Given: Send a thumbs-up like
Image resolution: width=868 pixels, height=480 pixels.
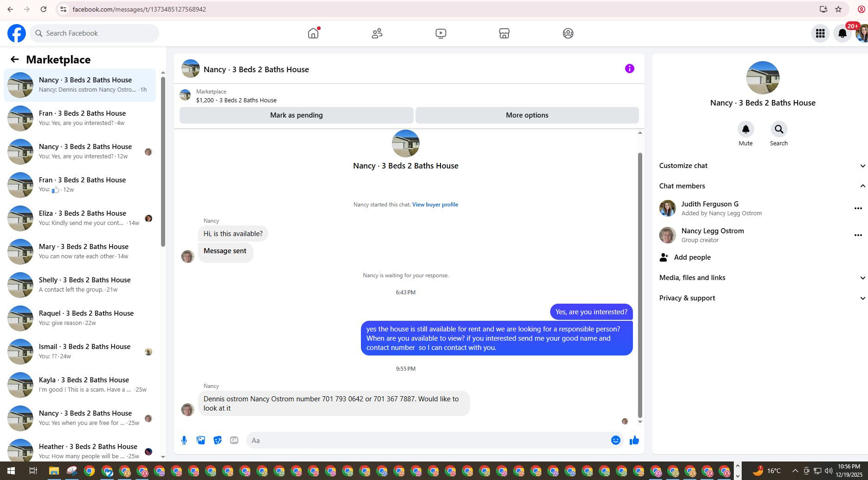Looking at the screenshot, I should [x=634, y=440].
